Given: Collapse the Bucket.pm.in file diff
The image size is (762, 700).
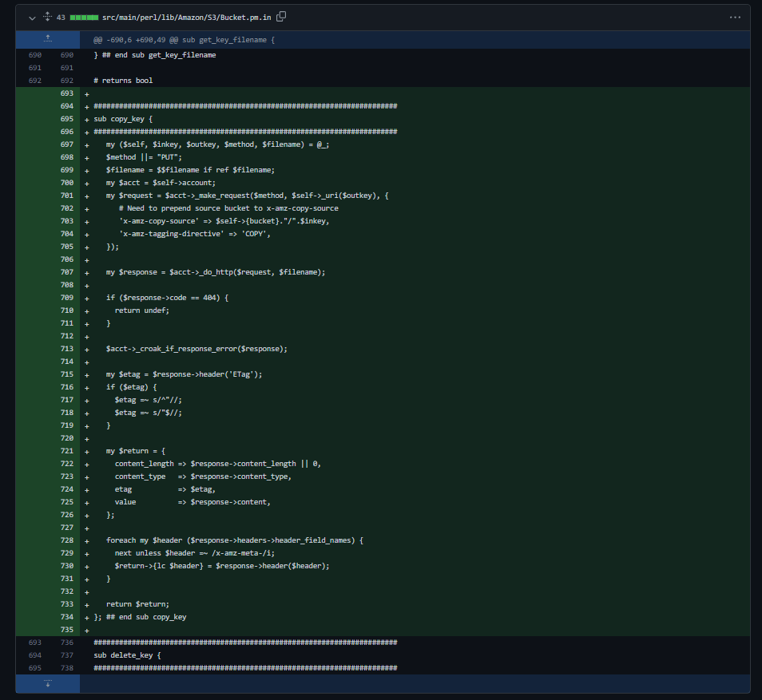Looking at the screenshot, I should [x=32, y=17].
